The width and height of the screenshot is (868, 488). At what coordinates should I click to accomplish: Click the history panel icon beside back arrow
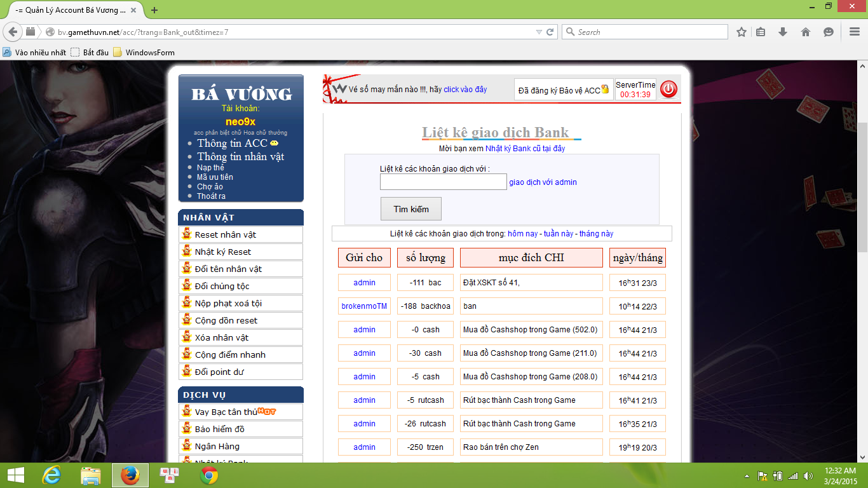click(31, 32)
